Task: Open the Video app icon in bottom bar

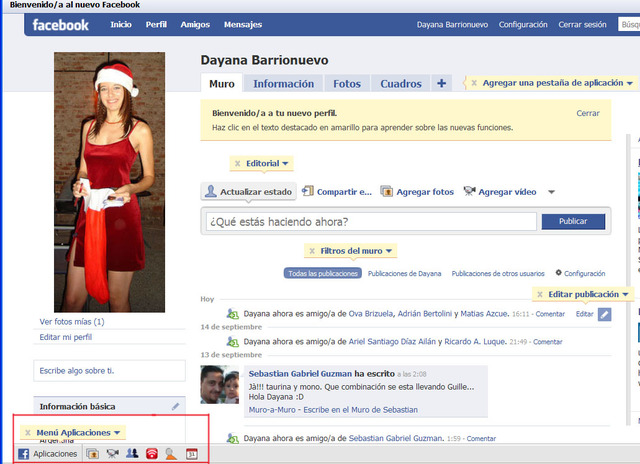Action: [113, 453]
